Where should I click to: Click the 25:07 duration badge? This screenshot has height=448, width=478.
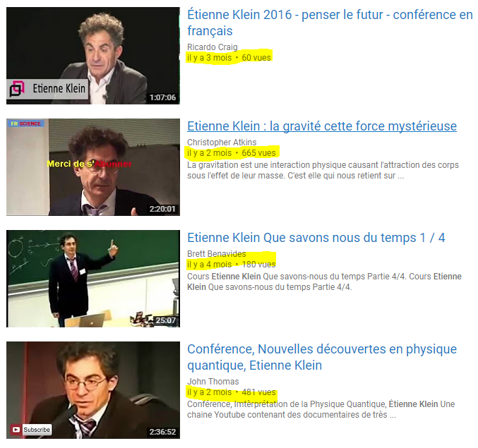(x=166, y=320)
